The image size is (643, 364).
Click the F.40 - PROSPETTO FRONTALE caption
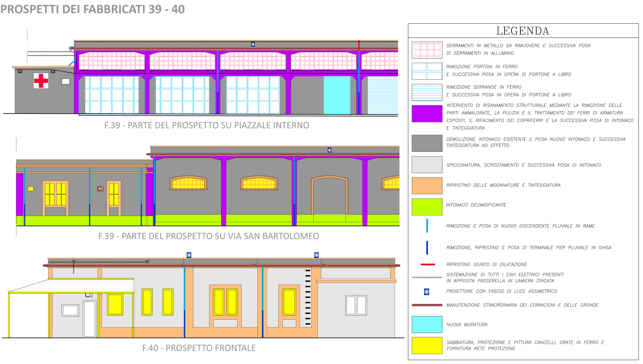(x=199, y=348)
